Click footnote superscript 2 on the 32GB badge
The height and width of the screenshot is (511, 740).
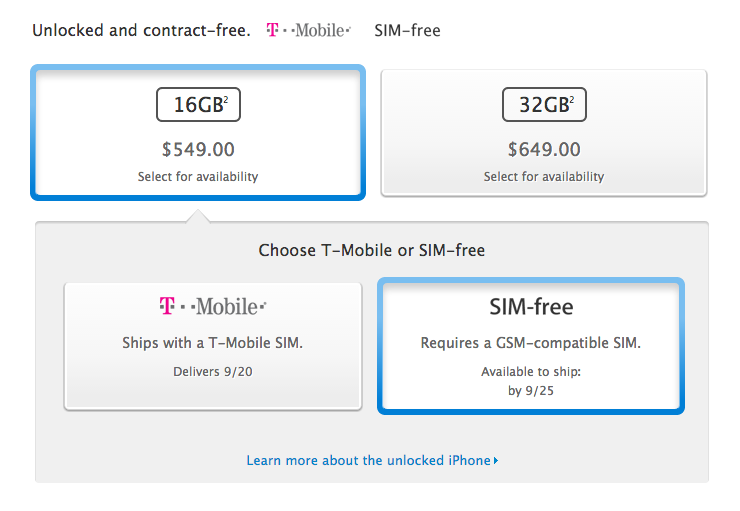[573, 99]
